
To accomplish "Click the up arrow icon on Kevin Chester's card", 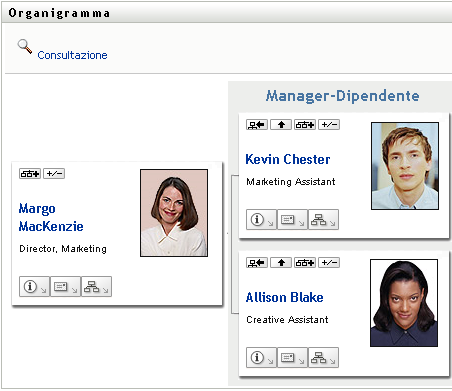I will (x=281, y=125).
